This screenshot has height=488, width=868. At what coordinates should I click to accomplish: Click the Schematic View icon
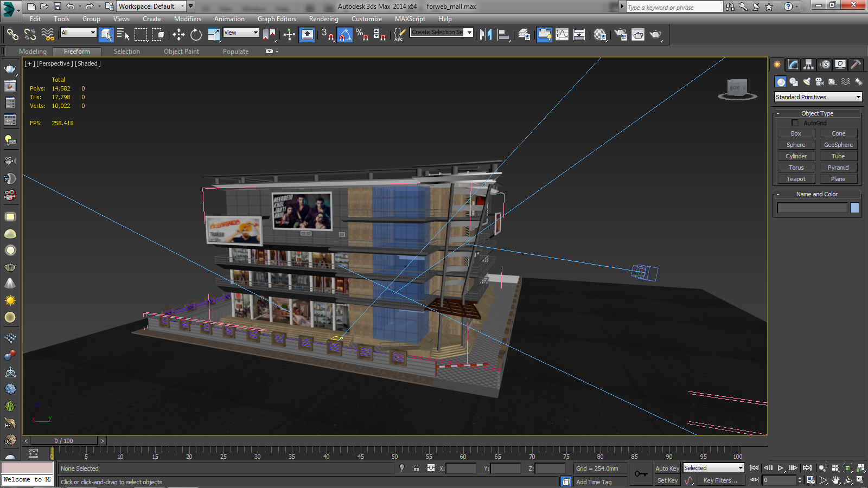click(579, 34)
